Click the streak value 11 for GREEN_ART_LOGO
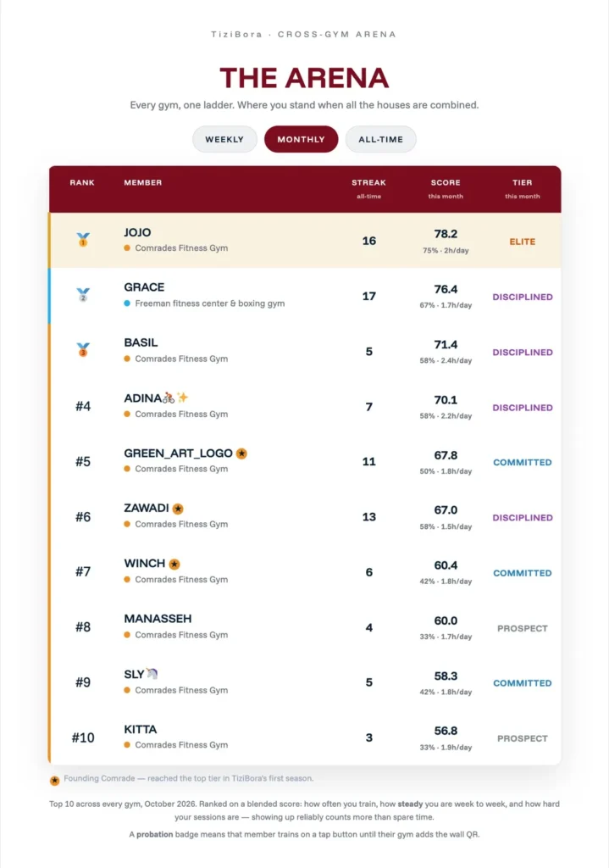 click(x=369, y=462)
